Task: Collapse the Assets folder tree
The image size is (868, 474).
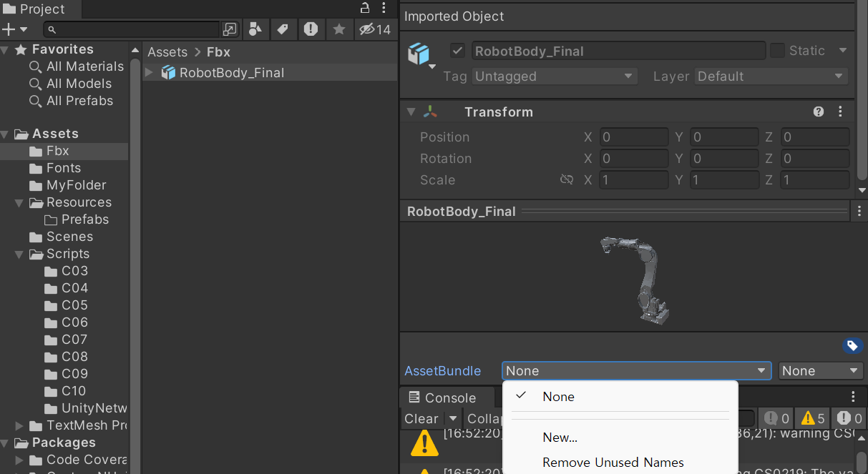Action: [x=6, y=134]
